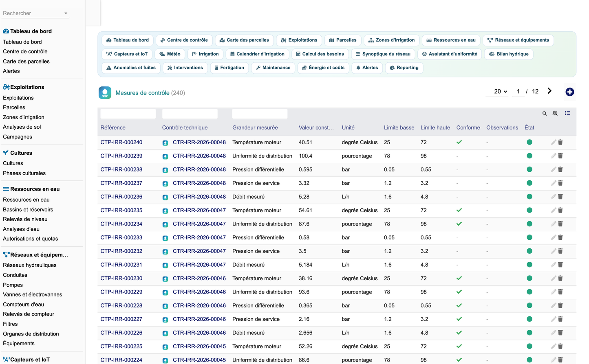Image resolution: width=589 pixels, height=364 pixels.
Task: Click control icon in row CTP-IRR-000234
Action: pyautogui.click(x=165, y=224)
